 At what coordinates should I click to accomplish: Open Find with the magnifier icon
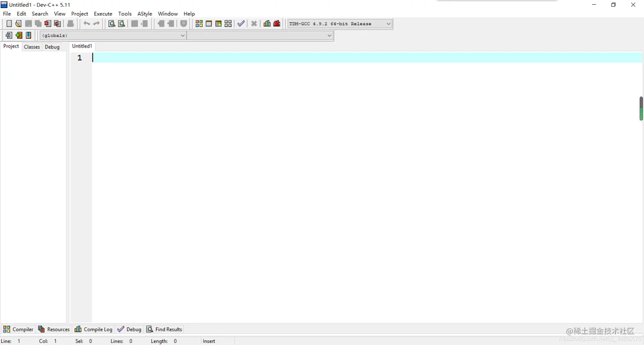pyautogui.click(x=112, y=24)
